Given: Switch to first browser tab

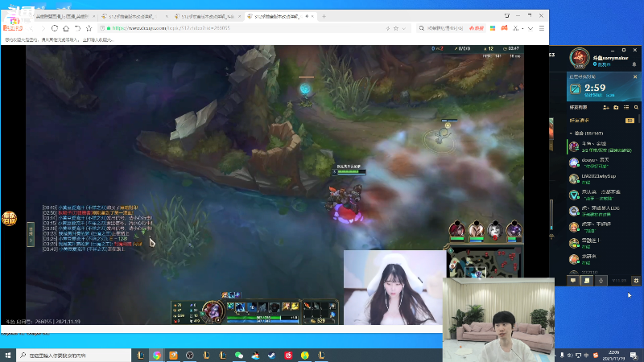Looking at the screenshot, I should 62,16.
